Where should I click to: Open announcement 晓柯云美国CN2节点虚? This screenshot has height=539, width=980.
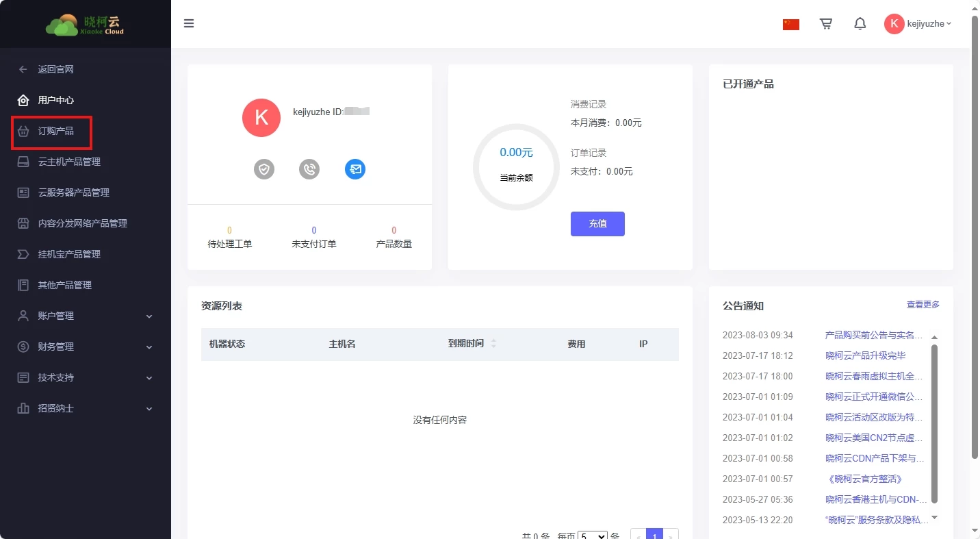pyautogui.click(x=874, y=438)
